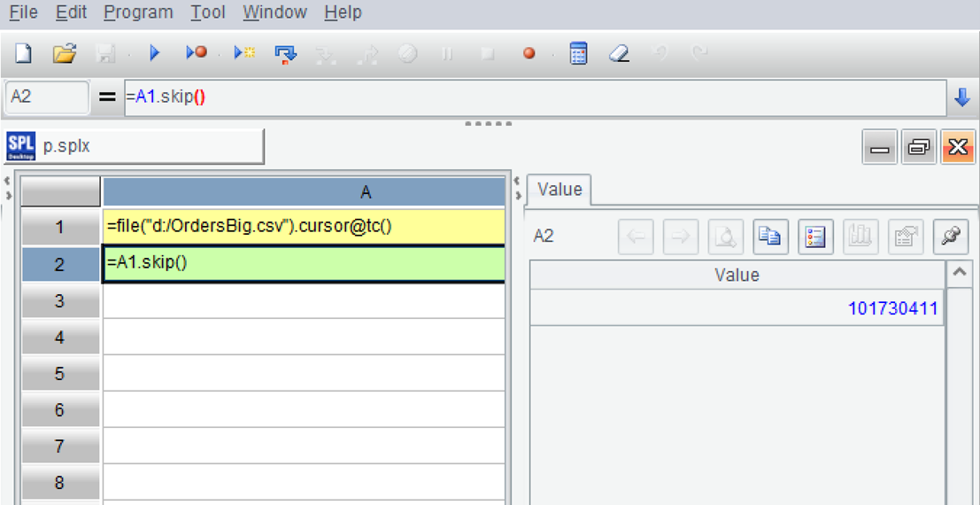Click empty cell A4

tap(304, 338)
